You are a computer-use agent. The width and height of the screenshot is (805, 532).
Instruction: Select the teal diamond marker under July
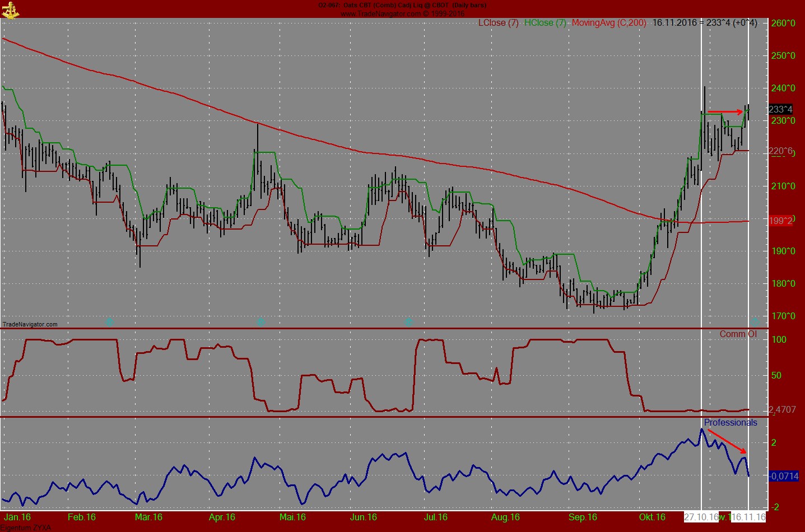click(410, 321)
